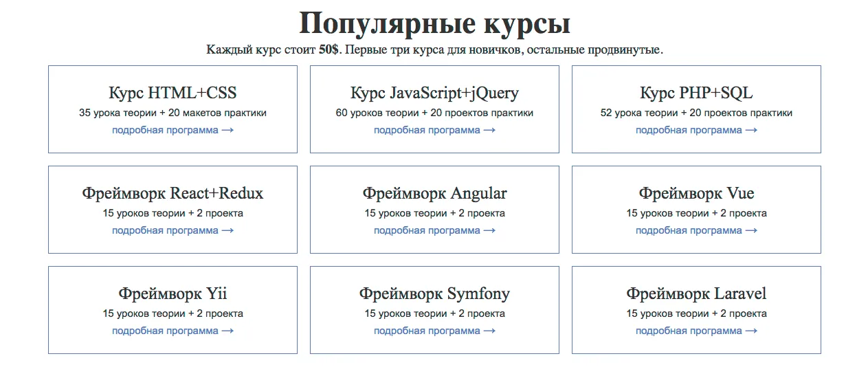Click the 'Курс HTML+CSS' card title

[173, 93]
